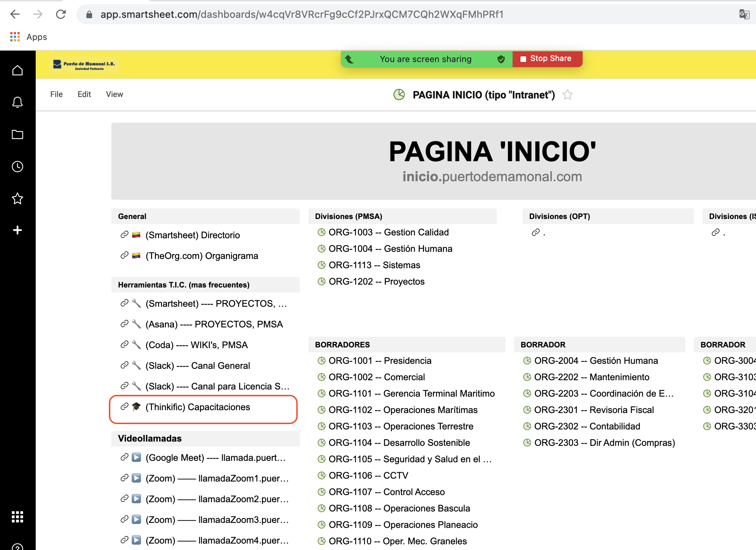Click the browser reload icon

(x=61, y=14)
